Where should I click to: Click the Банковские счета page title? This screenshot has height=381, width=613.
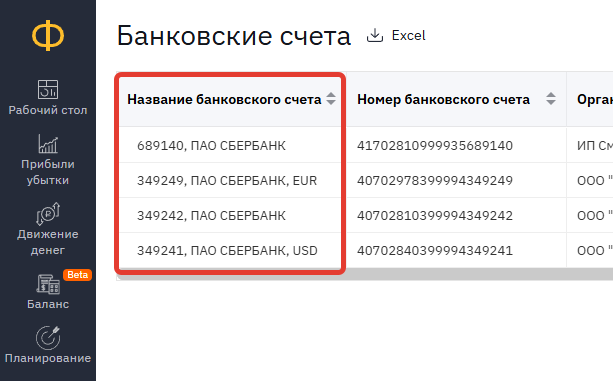click(234, 36)
